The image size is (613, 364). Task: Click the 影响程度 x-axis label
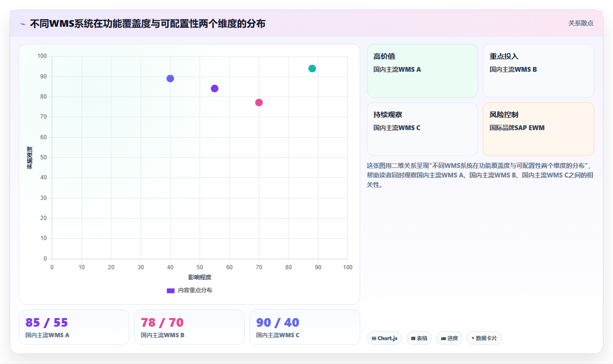(200, 277)
